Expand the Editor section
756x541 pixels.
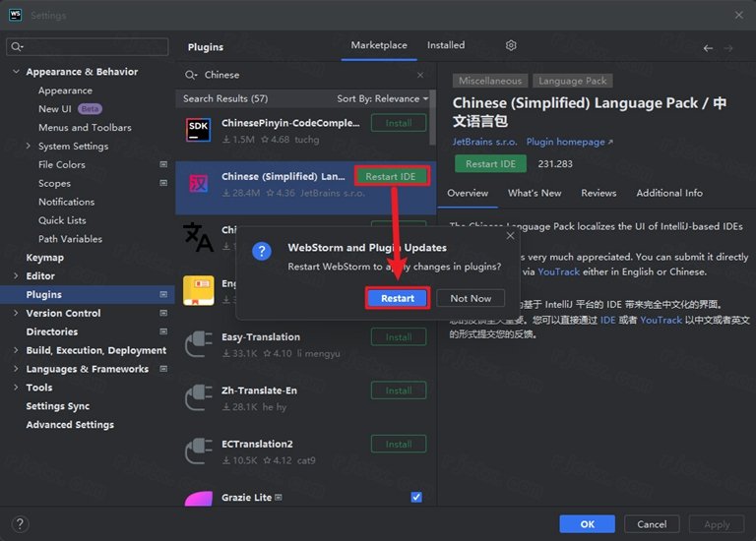click(x=16, y=275)
